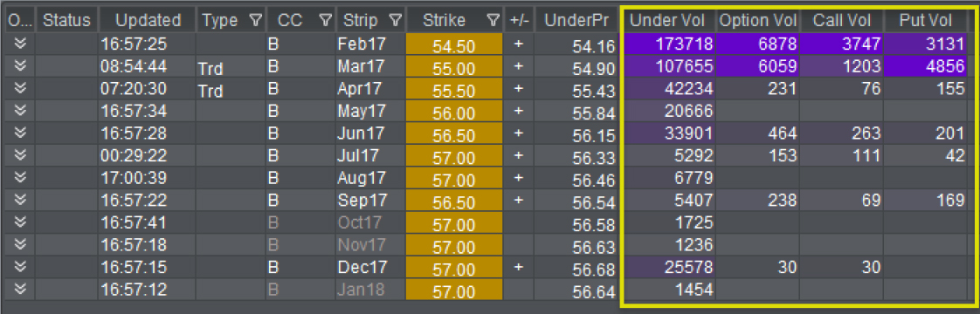Click the greyed Oct17 strip cell

370,223
